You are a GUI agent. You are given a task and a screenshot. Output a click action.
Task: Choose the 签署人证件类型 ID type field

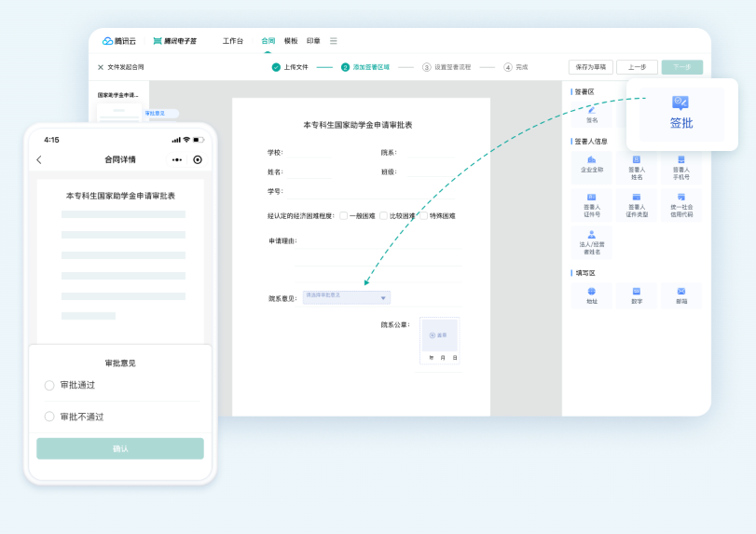point(637,202)
